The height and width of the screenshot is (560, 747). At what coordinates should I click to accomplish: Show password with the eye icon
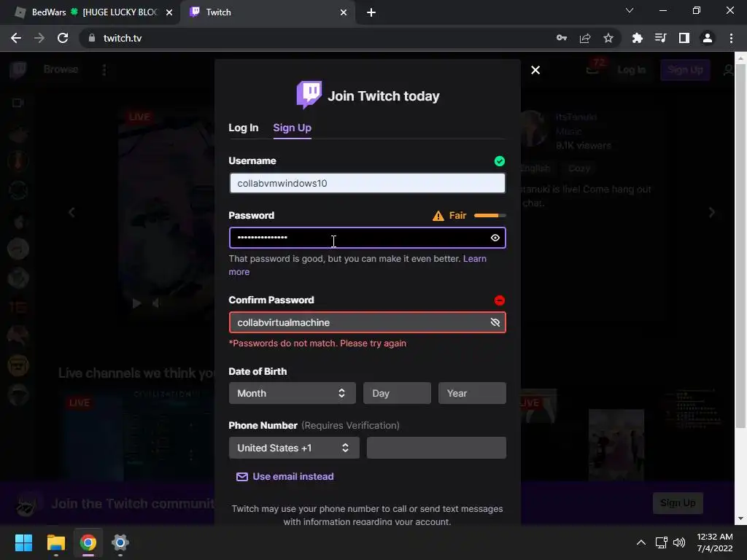coord(495,238)
